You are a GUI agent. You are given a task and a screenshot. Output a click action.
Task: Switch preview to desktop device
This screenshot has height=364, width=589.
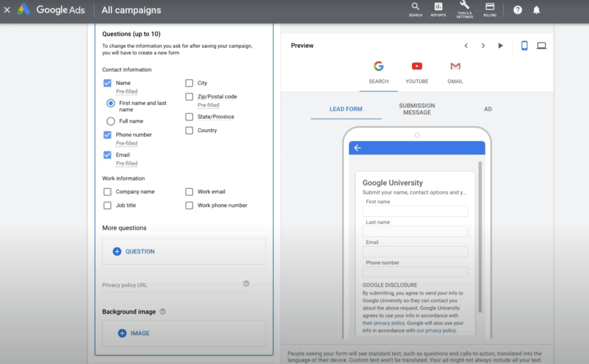(541, 45)
